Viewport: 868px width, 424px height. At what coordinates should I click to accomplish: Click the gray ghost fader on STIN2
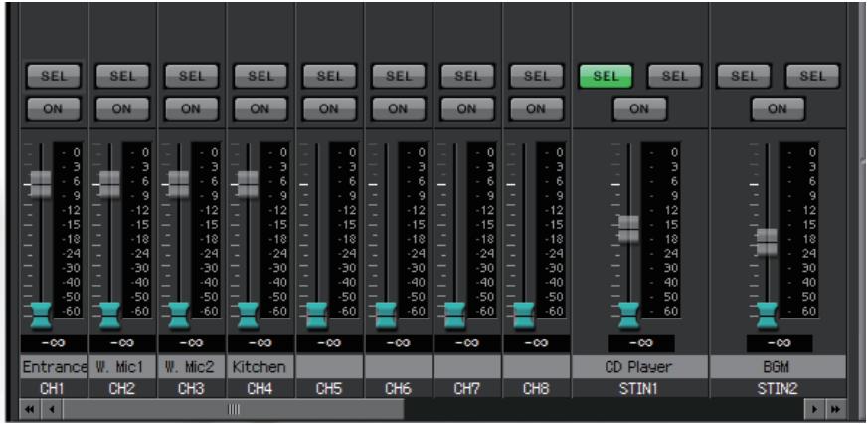pyautogui.click(x=767, y=242)
